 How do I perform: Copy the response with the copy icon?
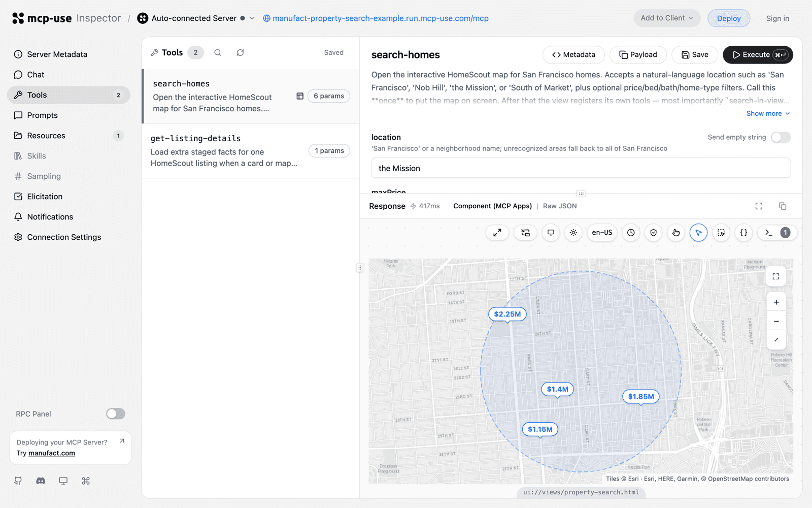(783, 206)
